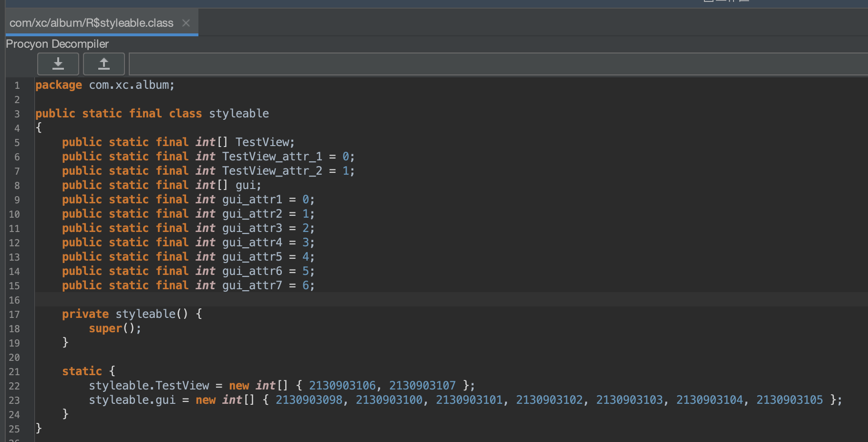Place cursor on the package keyword

(x=59, y=85)
